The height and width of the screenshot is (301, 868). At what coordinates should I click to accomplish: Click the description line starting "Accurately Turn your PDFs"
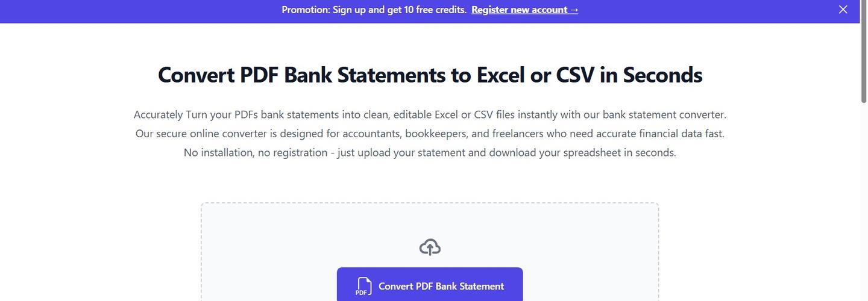430,114
